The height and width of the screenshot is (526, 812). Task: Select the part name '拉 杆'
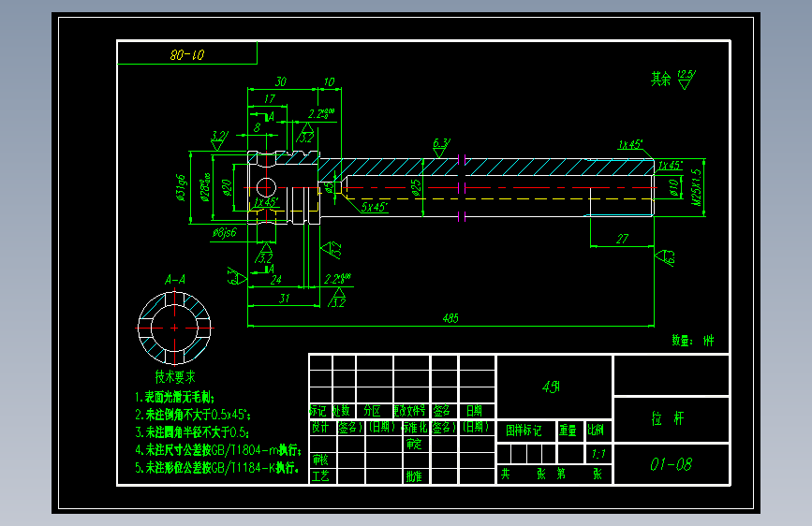668,418
